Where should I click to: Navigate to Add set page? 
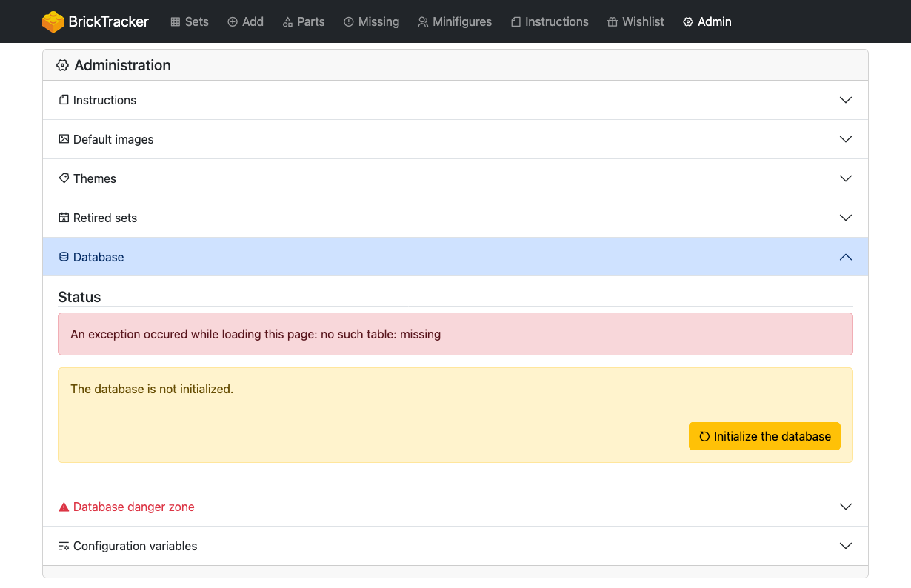tap(245, 22)
